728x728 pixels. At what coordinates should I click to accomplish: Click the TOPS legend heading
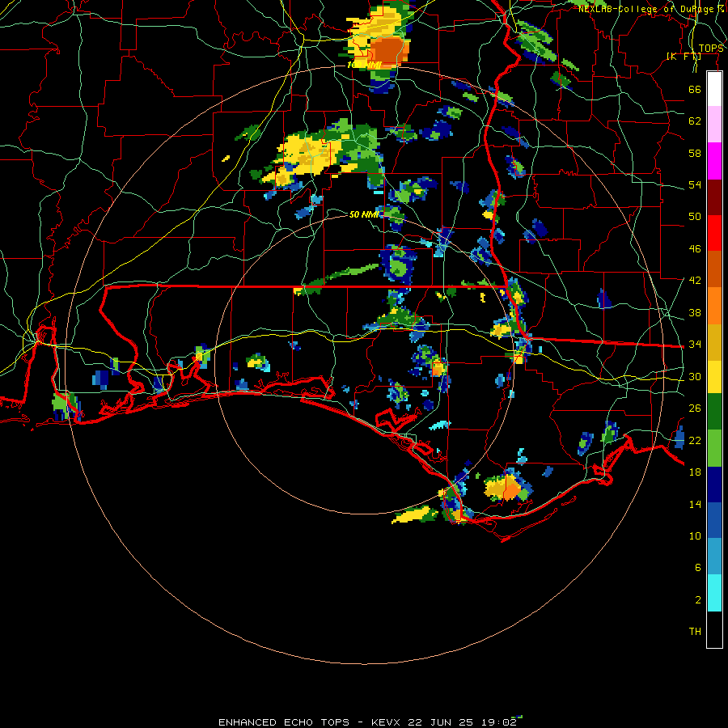[711, 49]
